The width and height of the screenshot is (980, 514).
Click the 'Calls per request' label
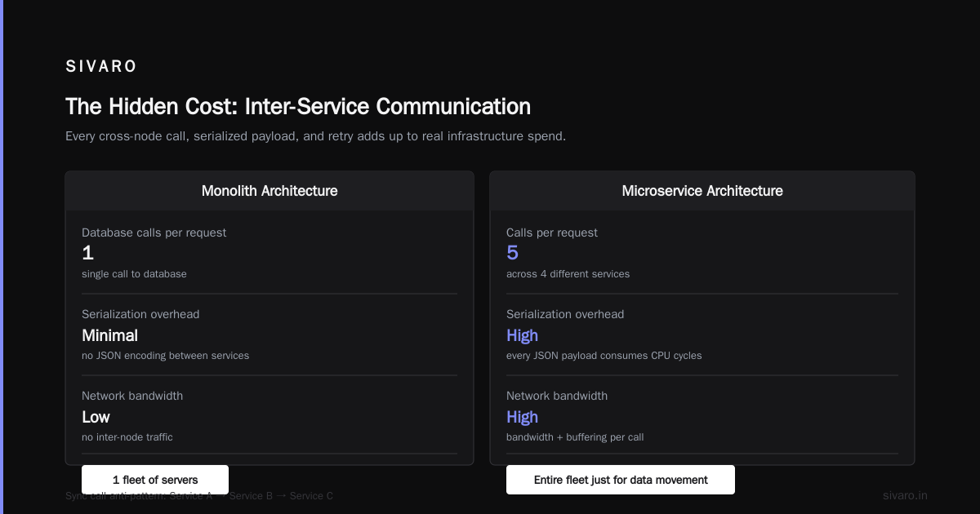(x=552, y=233)
